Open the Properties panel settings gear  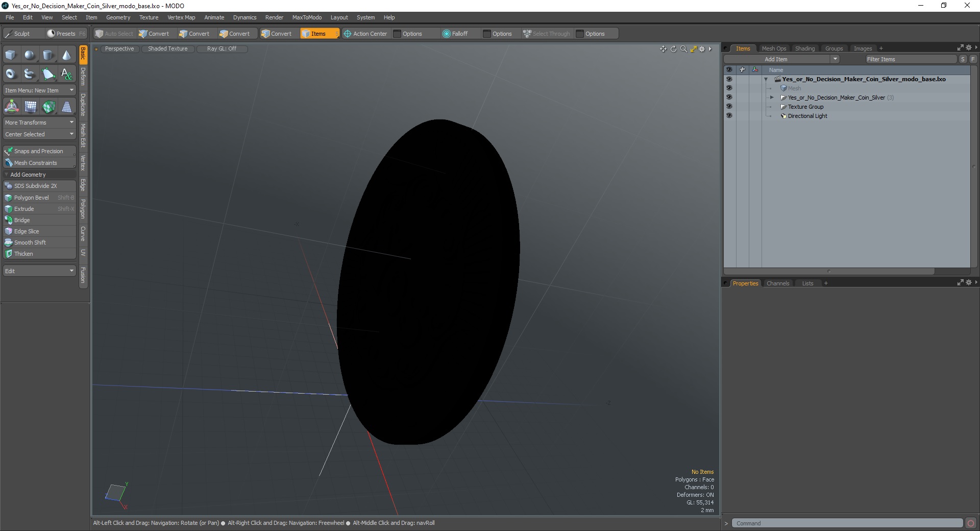pos(969,282)
